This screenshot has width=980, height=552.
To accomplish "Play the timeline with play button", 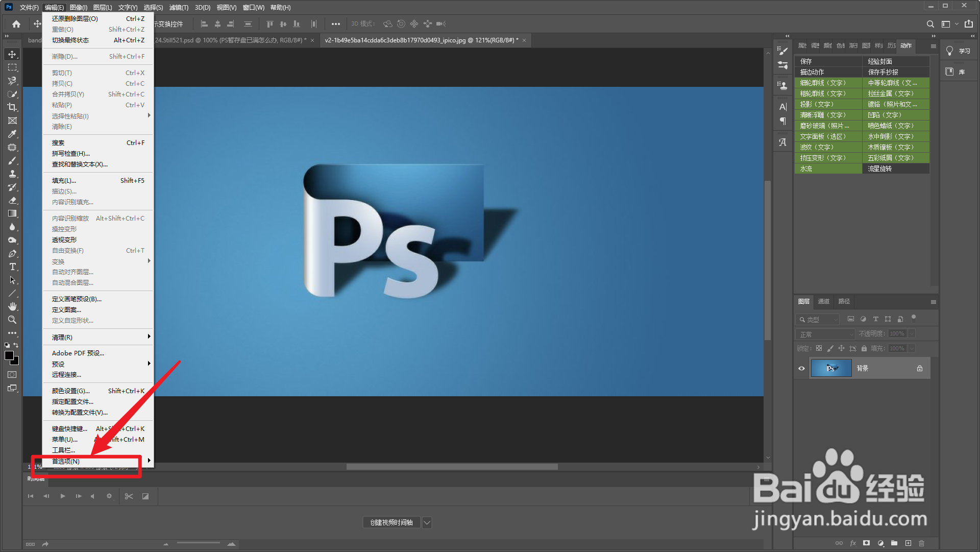I will (x=62, y=496).
